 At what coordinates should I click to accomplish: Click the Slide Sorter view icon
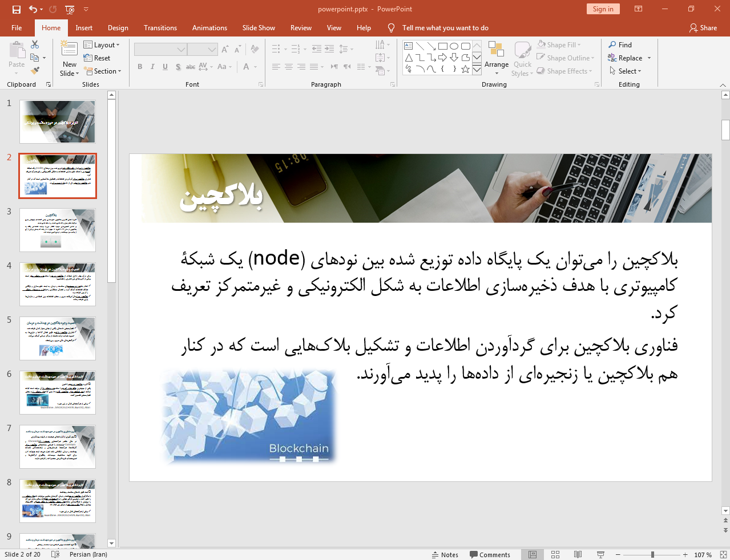coord(555,554)
